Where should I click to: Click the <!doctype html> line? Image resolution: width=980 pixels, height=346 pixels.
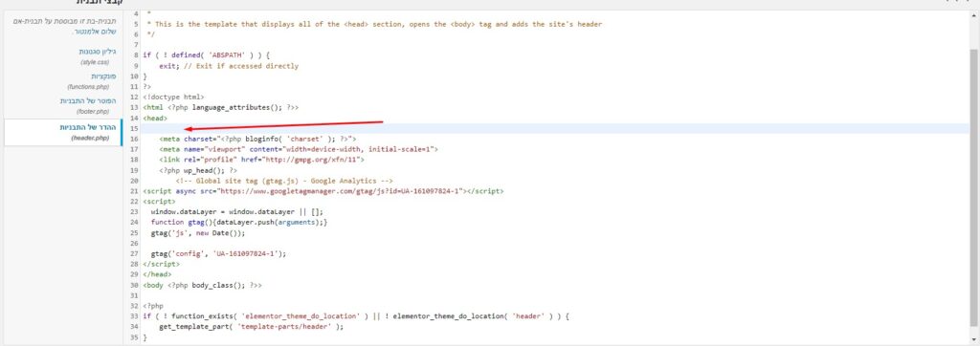click(174, 97)
